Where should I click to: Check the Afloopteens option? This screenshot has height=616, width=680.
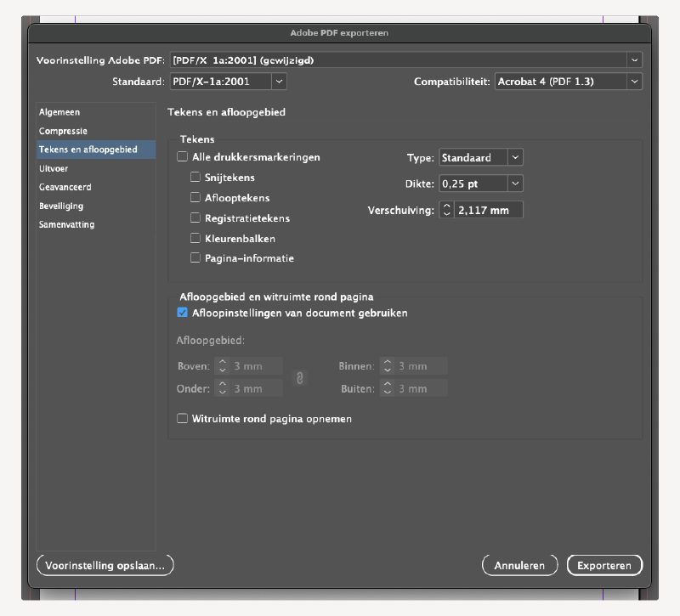[195, 197]
